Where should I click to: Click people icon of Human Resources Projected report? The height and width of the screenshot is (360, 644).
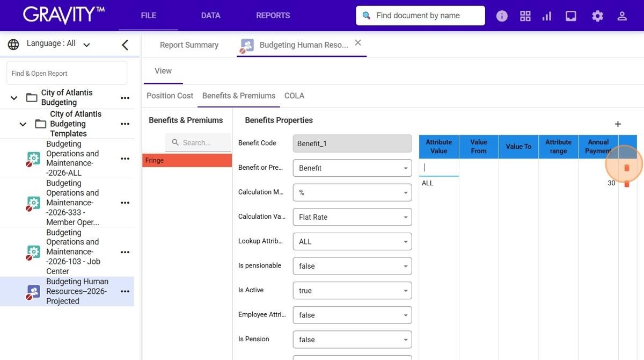pyautogui.click(x=33, y=292)
